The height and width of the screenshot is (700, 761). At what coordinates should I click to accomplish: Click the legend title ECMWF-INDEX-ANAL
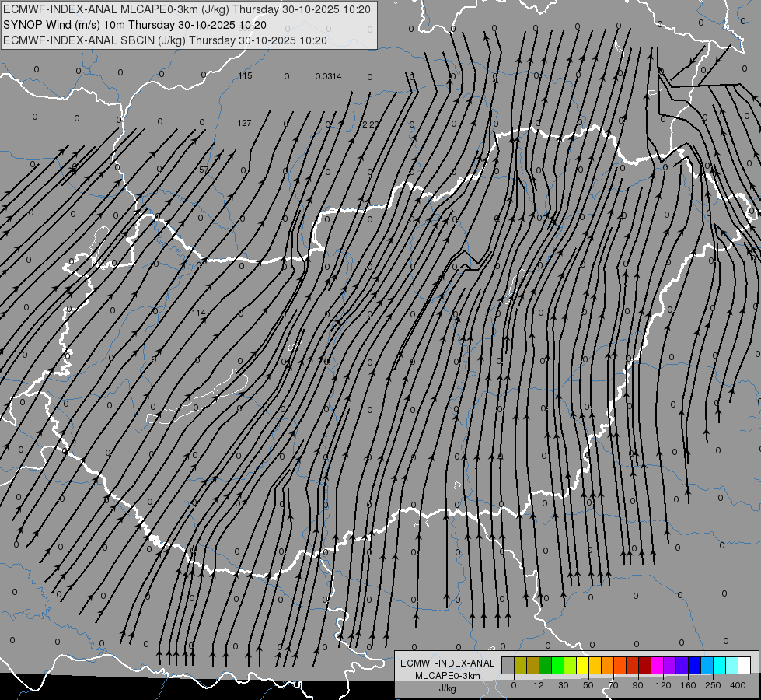pyautogui.click(x=447, y=663)
